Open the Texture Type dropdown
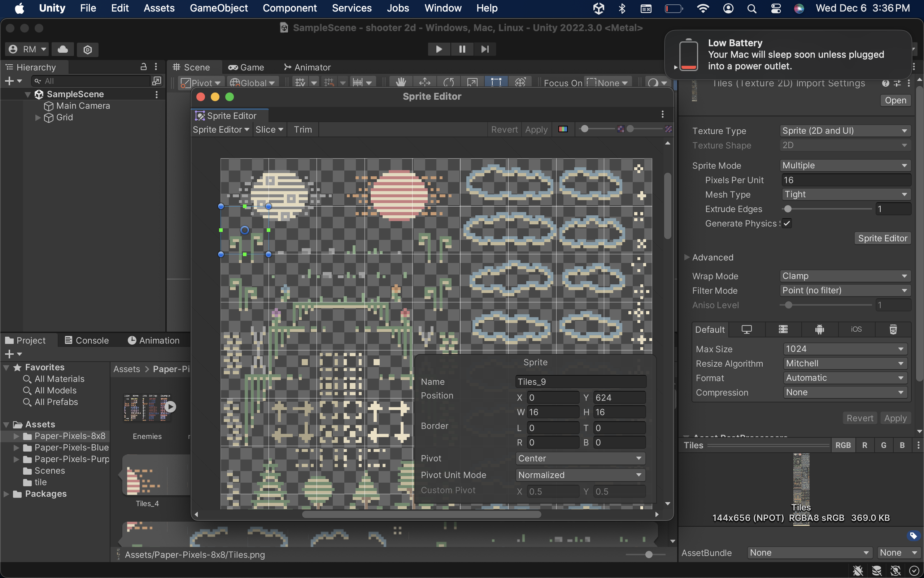924x578 pixels. click(x=845, y=131)
